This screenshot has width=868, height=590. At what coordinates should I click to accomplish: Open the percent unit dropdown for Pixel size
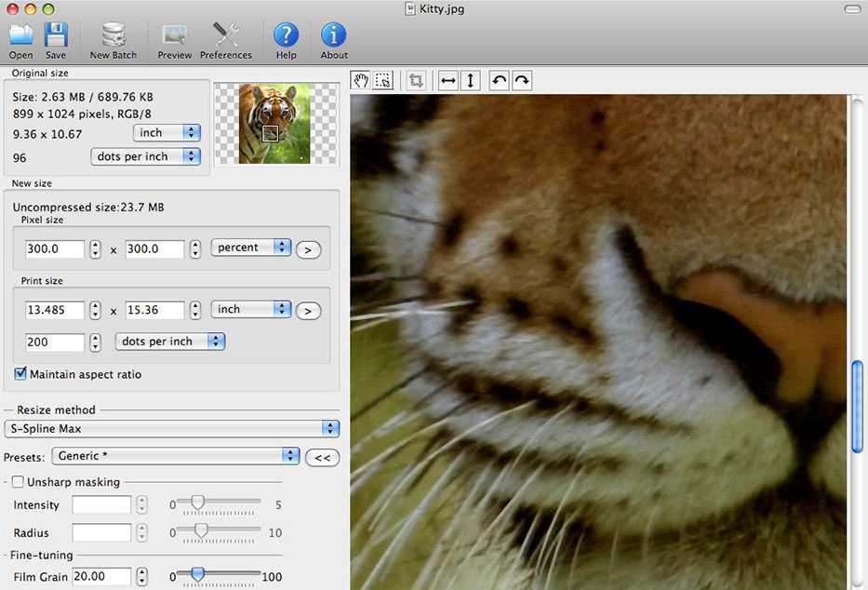251,248
